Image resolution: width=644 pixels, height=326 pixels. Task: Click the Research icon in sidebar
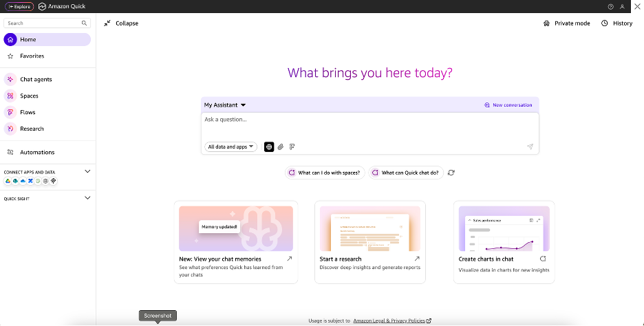[10, 129]
